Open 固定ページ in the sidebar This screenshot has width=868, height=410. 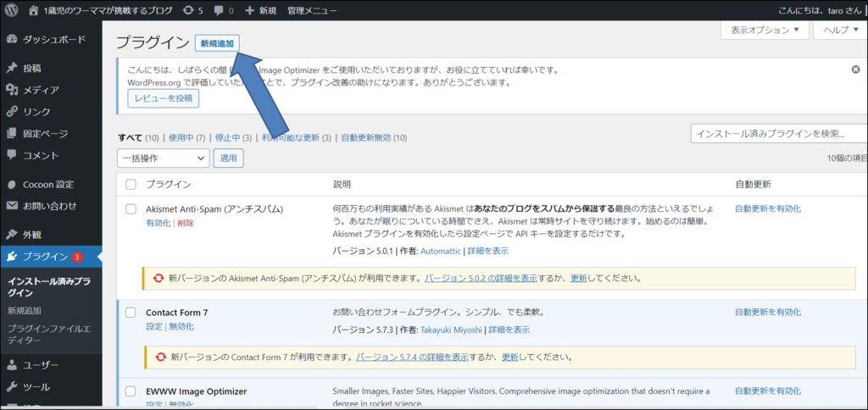[x=46, y=133]
